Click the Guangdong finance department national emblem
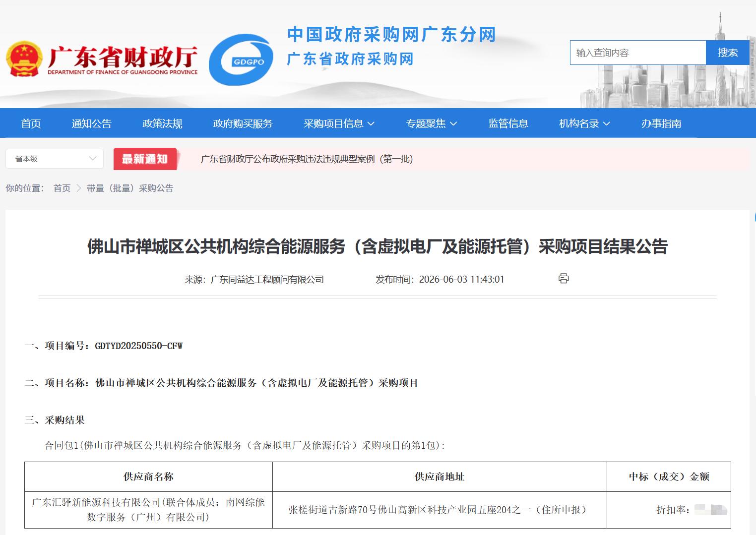 pos(24,59)
